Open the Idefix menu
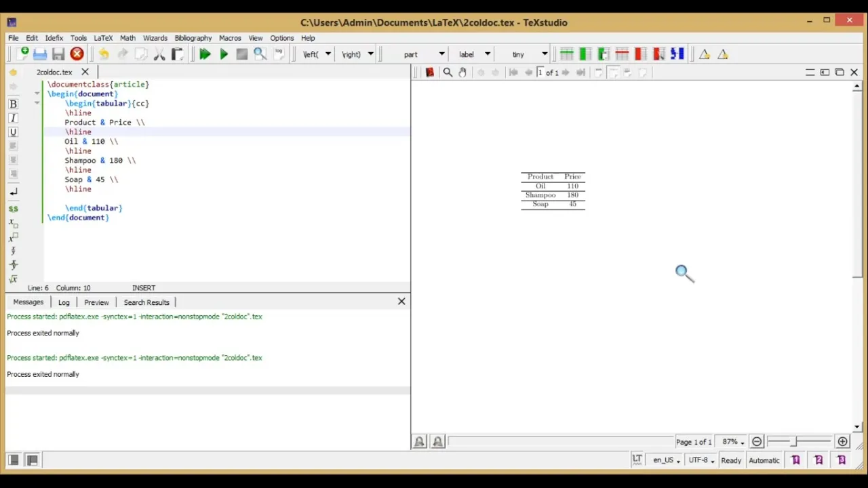The width and height of the screenshot is (868, 488). coord(54,38)
